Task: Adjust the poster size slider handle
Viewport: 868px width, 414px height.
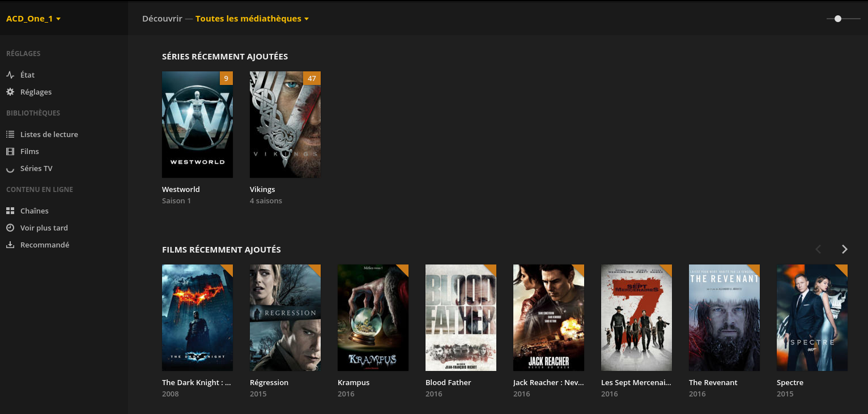Action: 838,19
